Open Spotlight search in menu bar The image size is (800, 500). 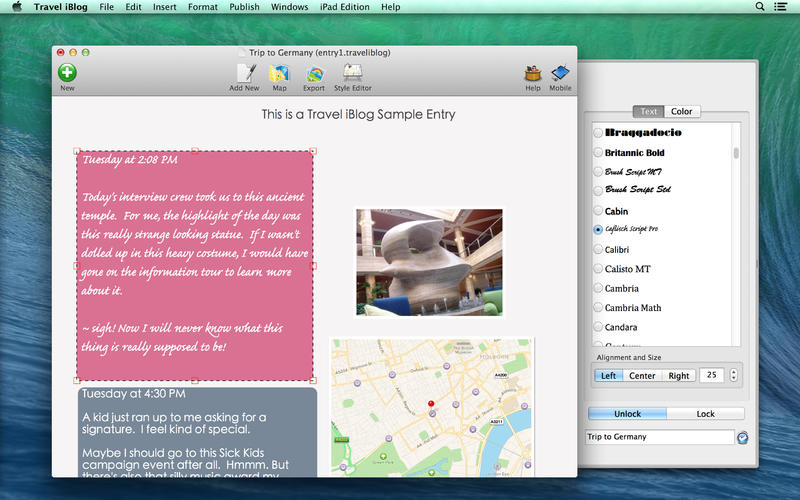pyautogui.click(x=760, y=7)
